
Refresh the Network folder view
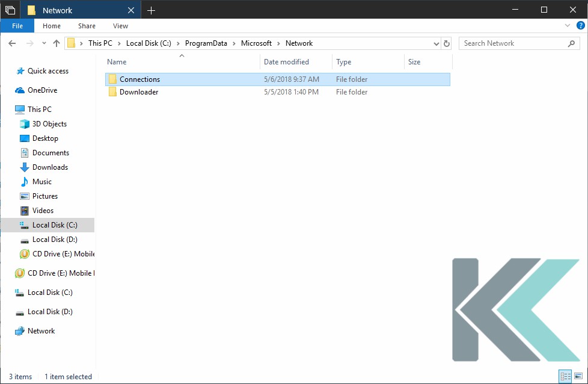pyautogui.click(x=447, y=43)
